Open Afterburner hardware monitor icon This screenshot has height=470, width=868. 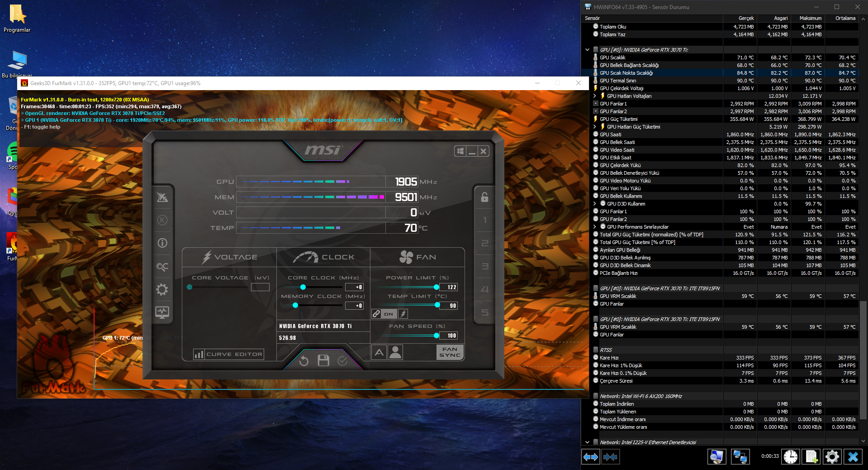point(162,312)
